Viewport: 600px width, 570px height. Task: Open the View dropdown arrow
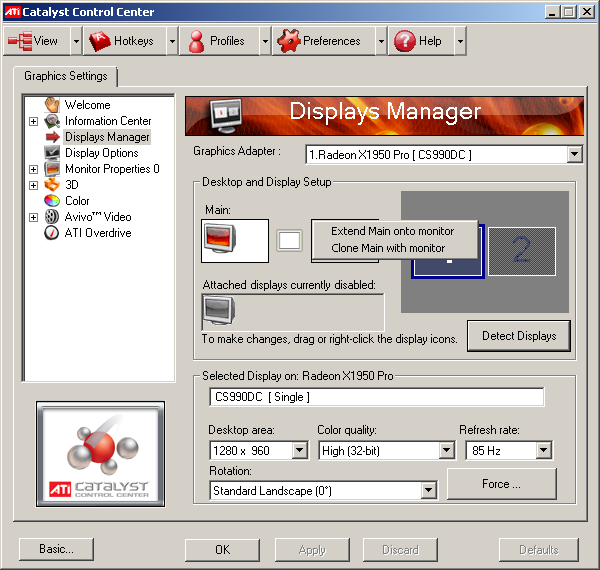point(76,41)
